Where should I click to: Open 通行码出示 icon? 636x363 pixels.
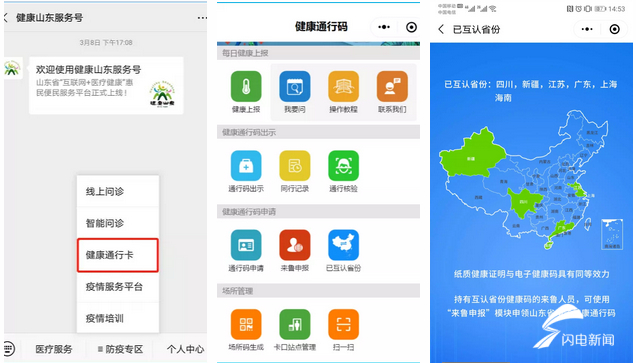[246, 165]
